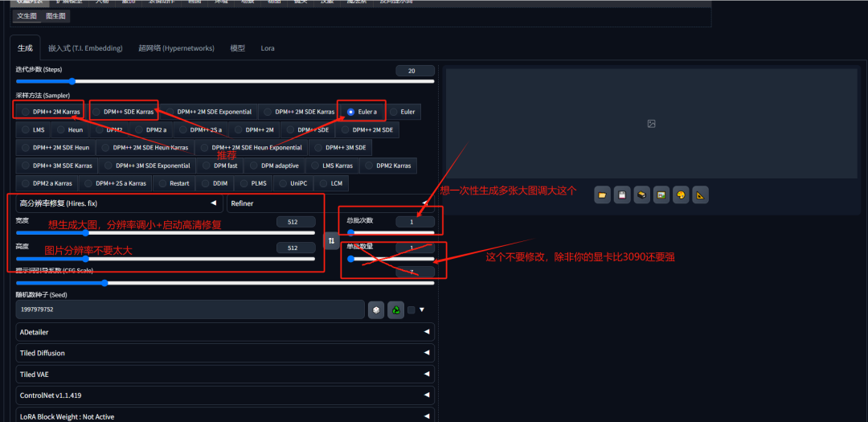The height and width of the screenshot is (422, 868).
Task: Choose the LMS Karras sampler
Action: point(332,166)
